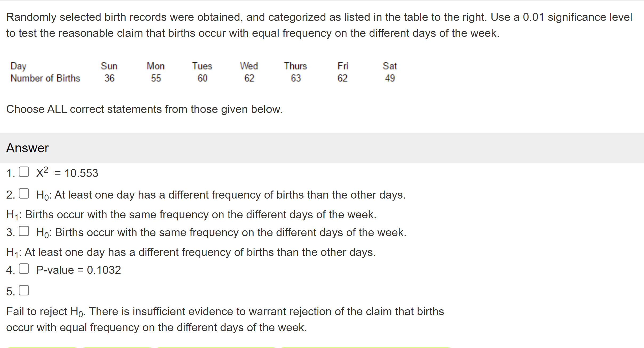Image resolution: width=644 pixels, height=348 pixels.
Task: Click the Choose ALL correct statements prompt
Action: [145, 109]
